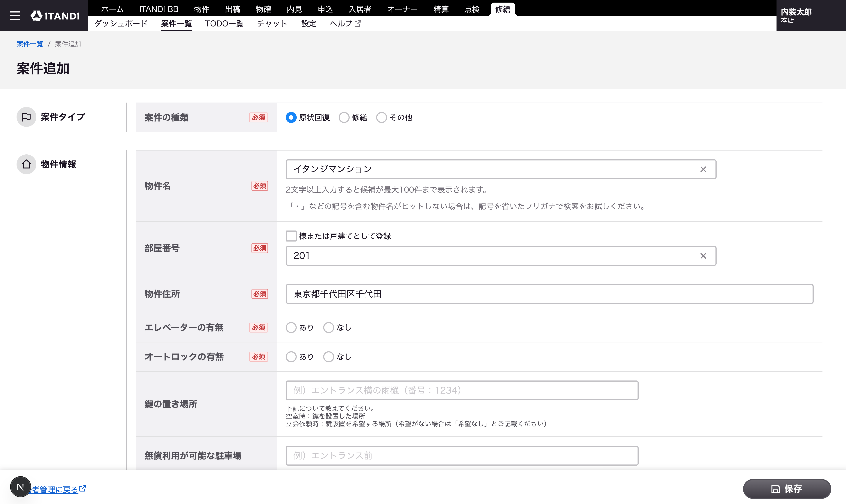Select なし for エレベーターの有無
Screen dimensions: 846x504
click(328, 327)
